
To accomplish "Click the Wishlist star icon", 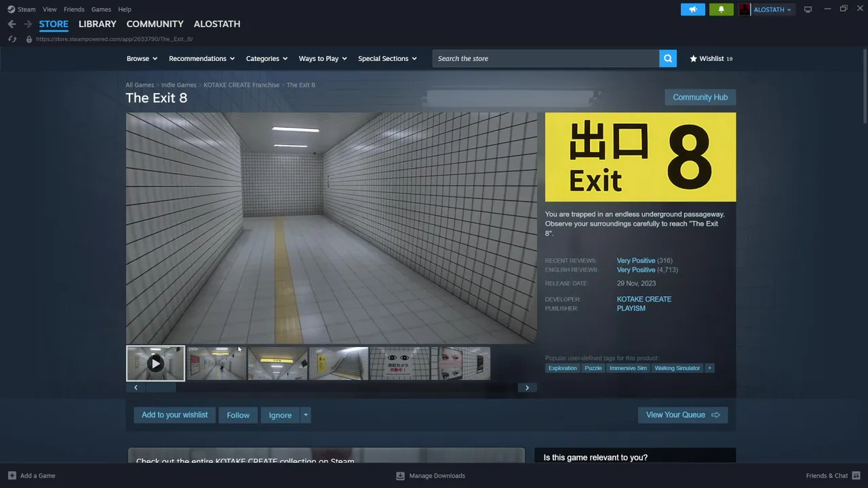I will coord(693,58).
